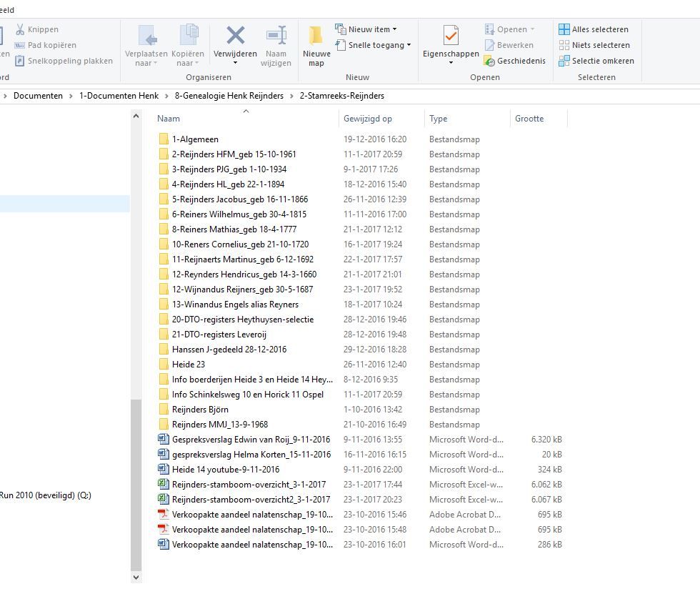Image resolution: width=700 pixels, height=589 pixels.
Task: Select folder 21-DTO-registers Leveroij
Action: tap(219, 335)
